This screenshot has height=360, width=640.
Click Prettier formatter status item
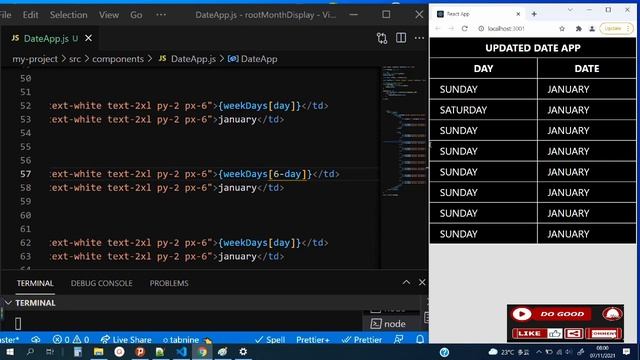(x=362, y=340)
